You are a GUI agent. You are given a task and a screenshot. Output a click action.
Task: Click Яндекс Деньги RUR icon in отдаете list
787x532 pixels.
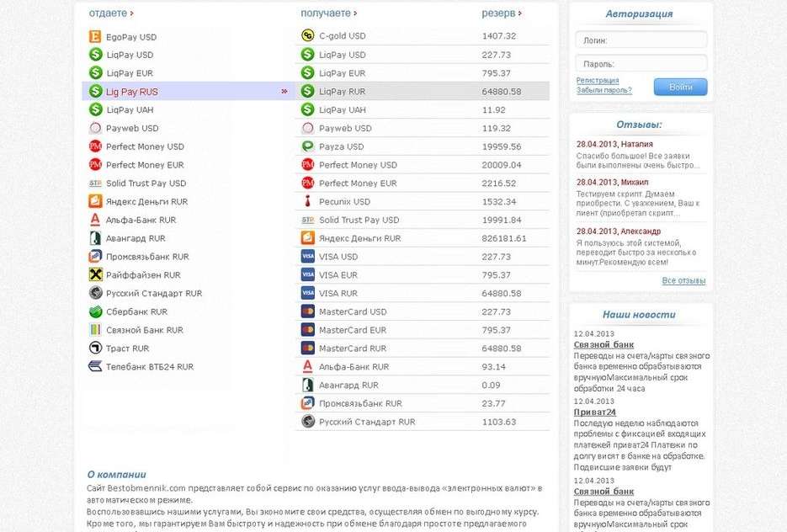tap(95, 201)
